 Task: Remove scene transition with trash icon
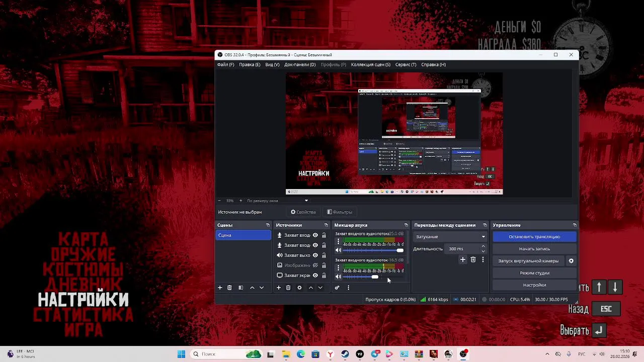point(473,259)
